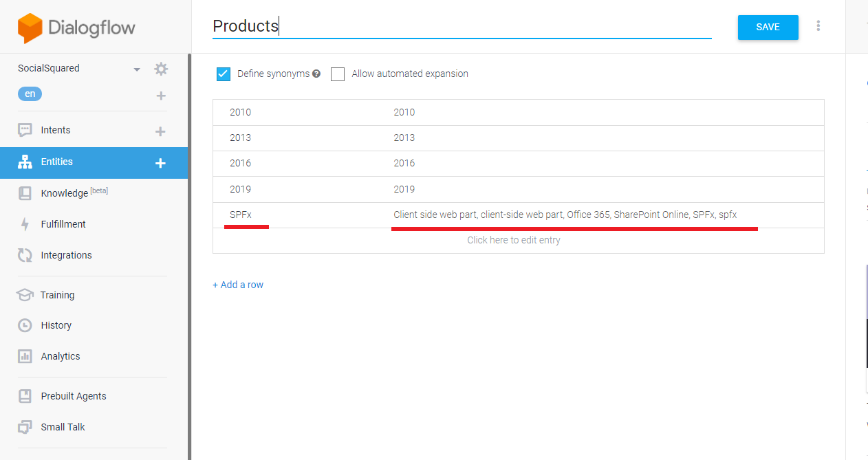Open more options three-dot menu
The height and width of the screenshot is (460, 868).
(818, 26)
